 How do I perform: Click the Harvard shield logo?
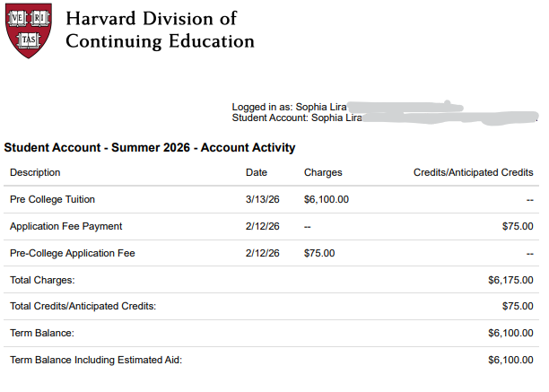click(x=30, y=30)
